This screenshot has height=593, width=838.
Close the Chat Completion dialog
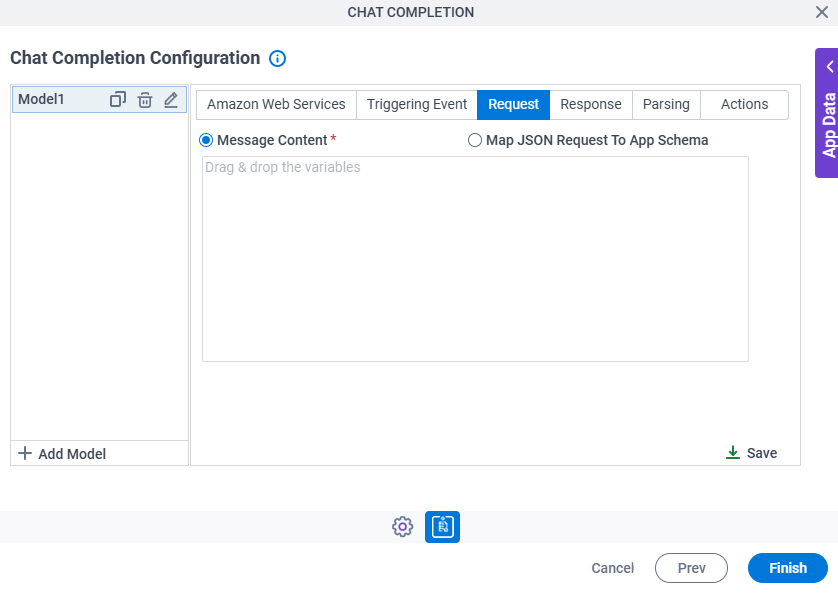click(x=821, y=12)
